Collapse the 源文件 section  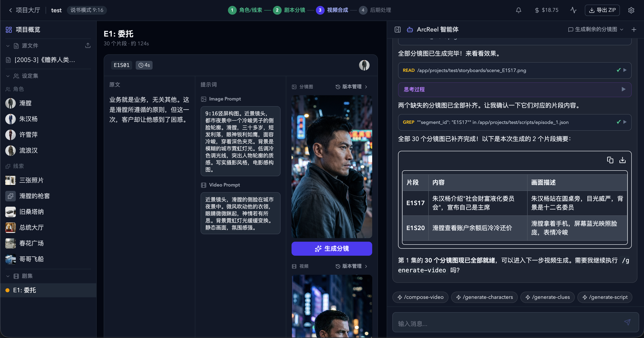pos(7,46)
